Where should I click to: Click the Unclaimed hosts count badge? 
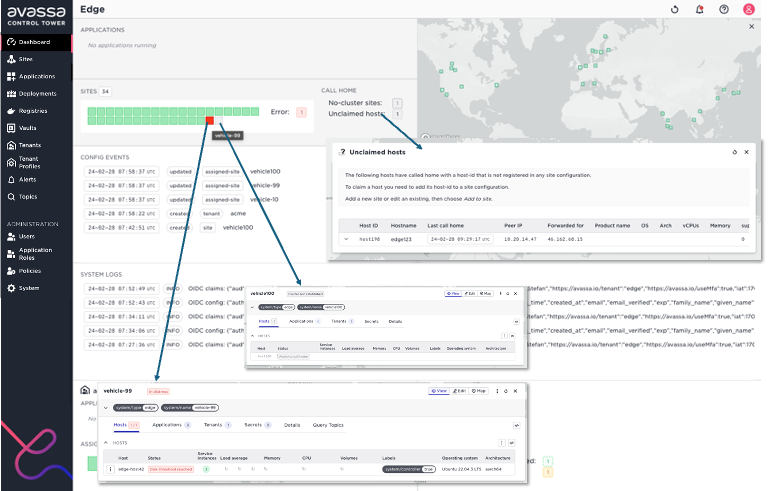point(397,114)
